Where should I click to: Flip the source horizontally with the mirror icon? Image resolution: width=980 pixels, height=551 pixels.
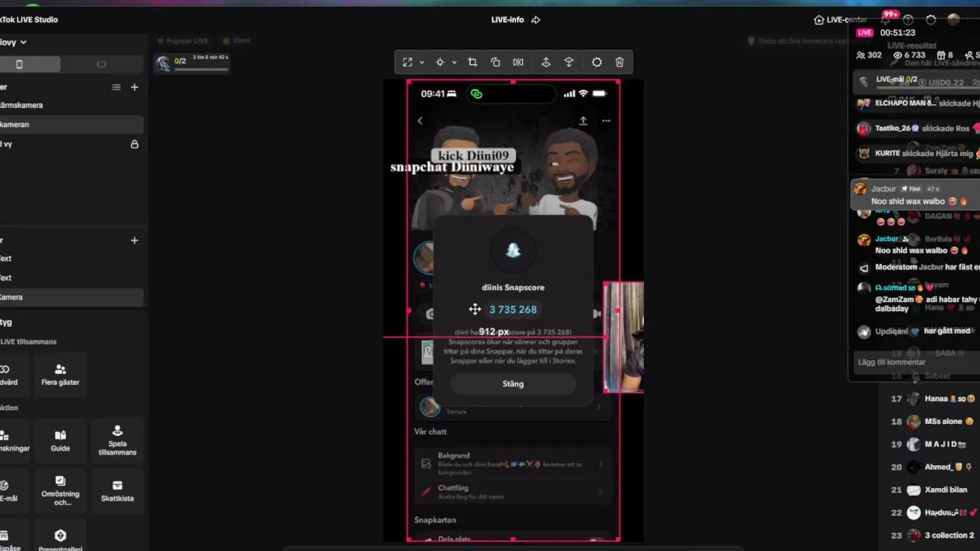(x=518, y=62)
